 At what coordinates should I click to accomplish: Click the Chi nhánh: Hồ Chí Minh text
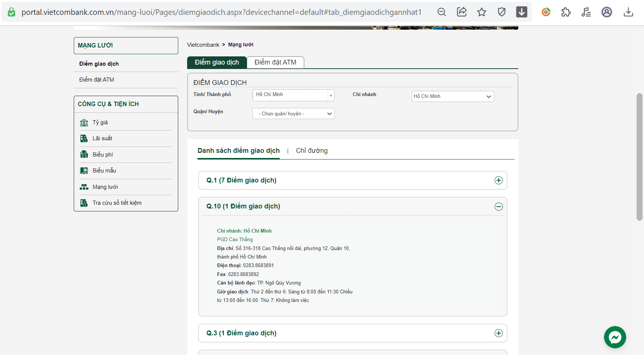[244, 231]
